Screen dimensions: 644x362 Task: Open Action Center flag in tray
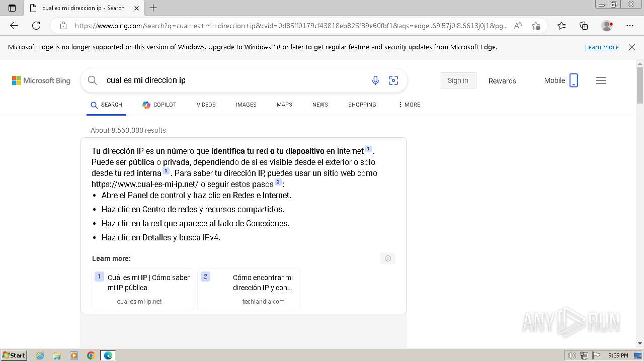point(597,355)
